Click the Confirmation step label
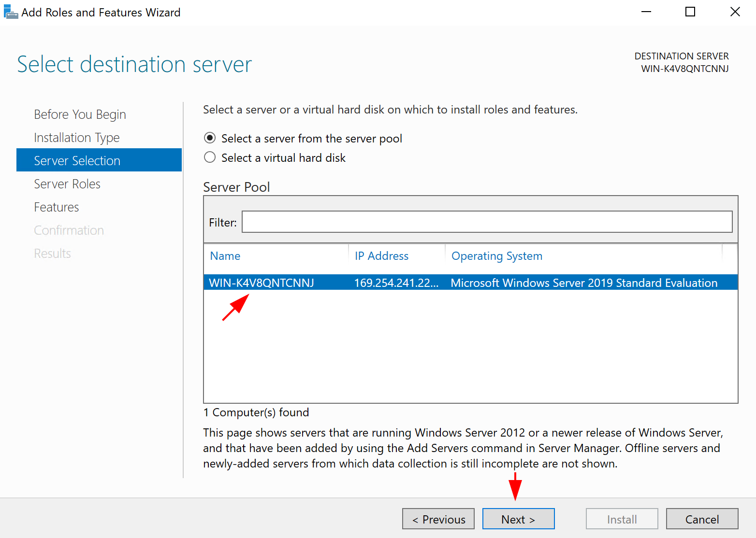The image size is (756, 538). coord(69,230)
